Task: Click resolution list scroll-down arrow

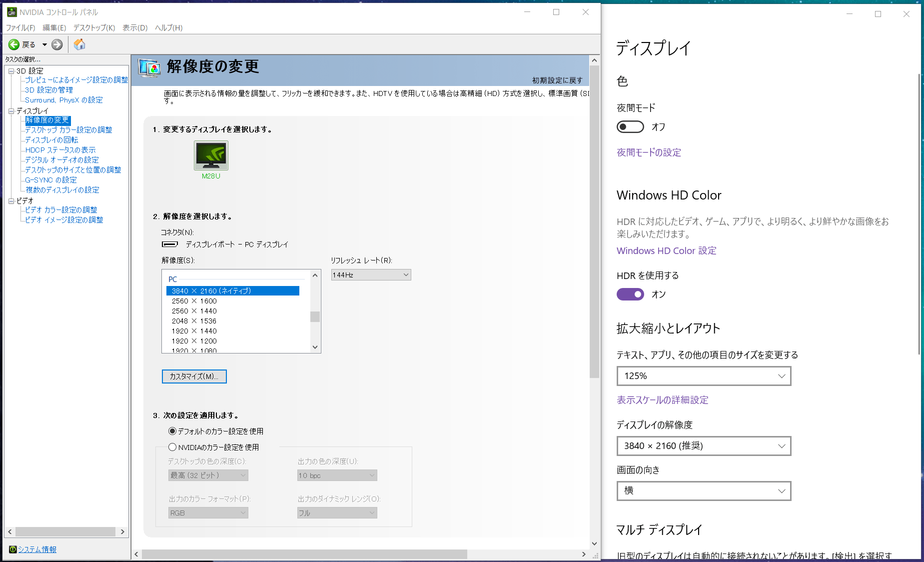Action: 315,347
